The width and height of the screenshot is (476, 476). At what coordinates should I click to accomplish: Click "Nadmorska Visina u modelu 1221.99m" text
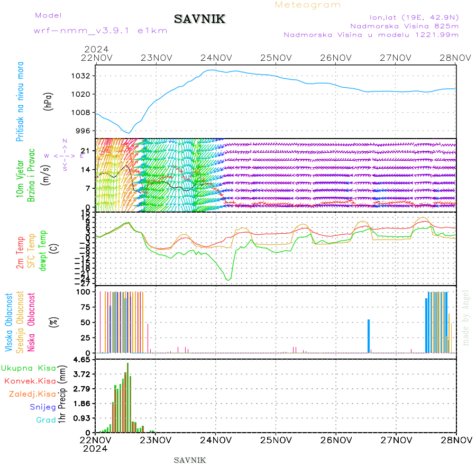(x=371, y=35)
